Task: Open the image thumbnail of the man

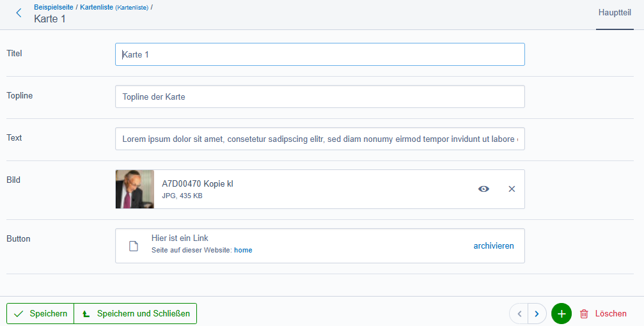Action: tap(135, 189)
